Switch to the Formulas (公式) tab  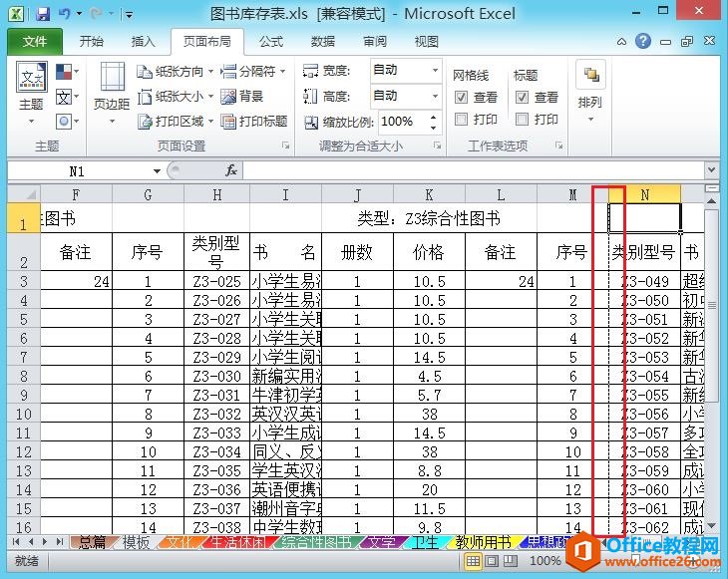tap(271, 42)
